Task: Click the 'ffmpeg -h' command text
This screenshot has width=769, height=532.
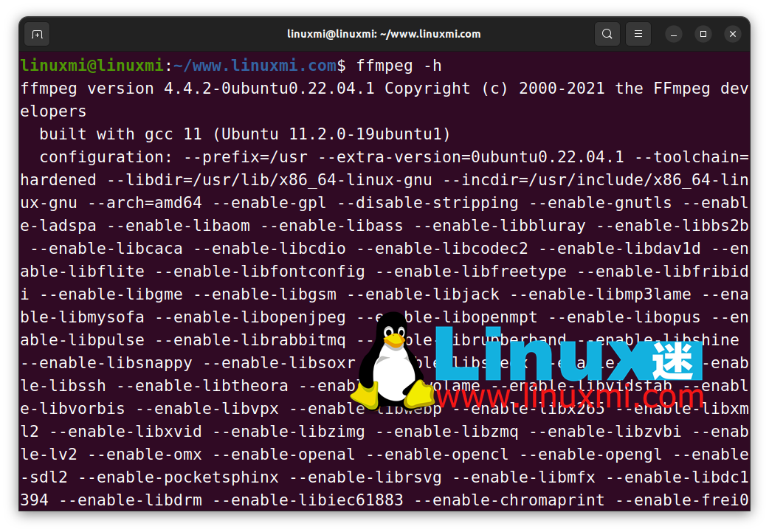Action: 399,66
